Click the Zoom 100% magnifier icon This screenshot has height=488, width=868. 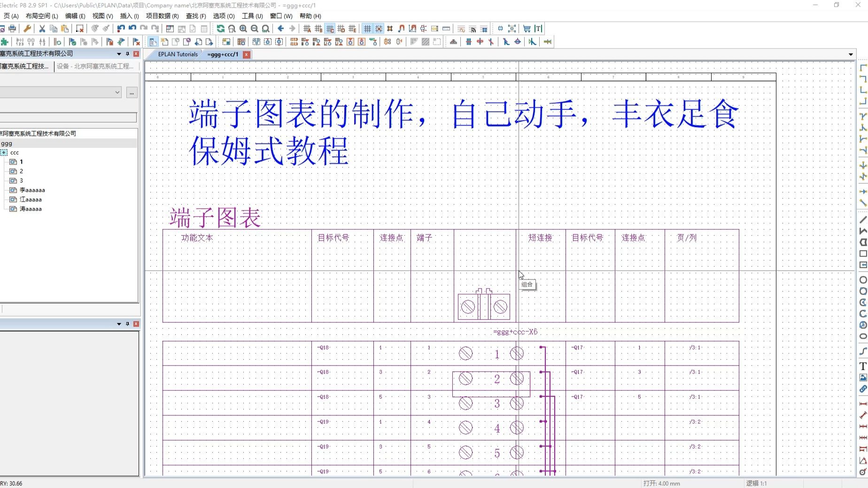(266, 28)
